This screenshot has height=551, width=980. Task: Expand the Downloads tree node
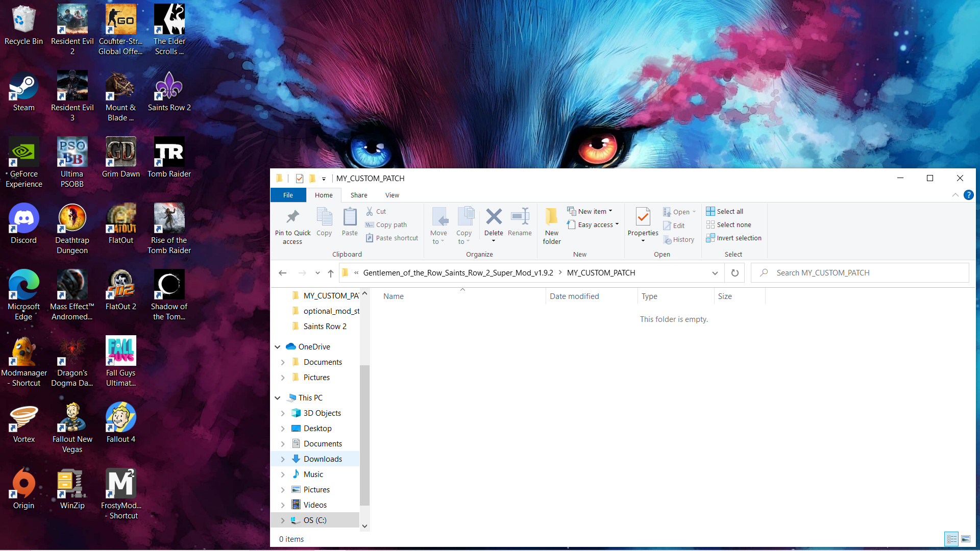pyautogui.click(x=283, y=459)
